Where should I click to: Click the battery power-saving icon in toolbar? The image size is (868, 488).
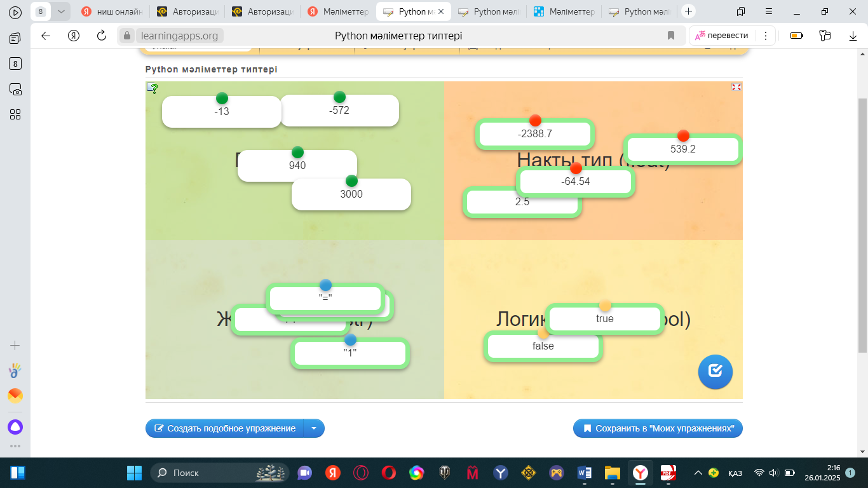(x=797, y=36)
